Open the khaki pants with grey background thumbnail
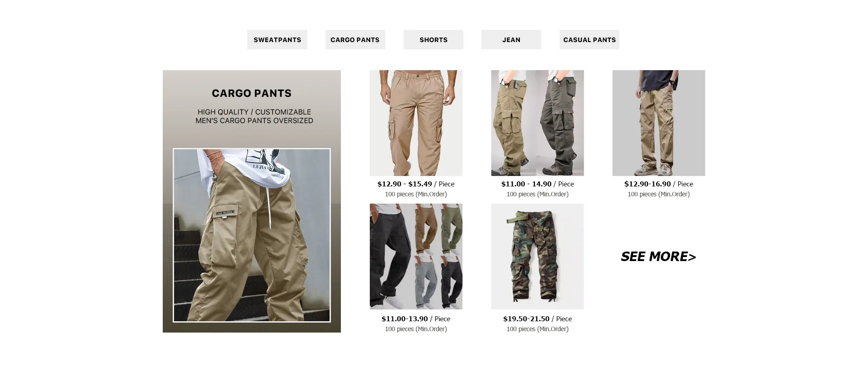 point(659,123)
